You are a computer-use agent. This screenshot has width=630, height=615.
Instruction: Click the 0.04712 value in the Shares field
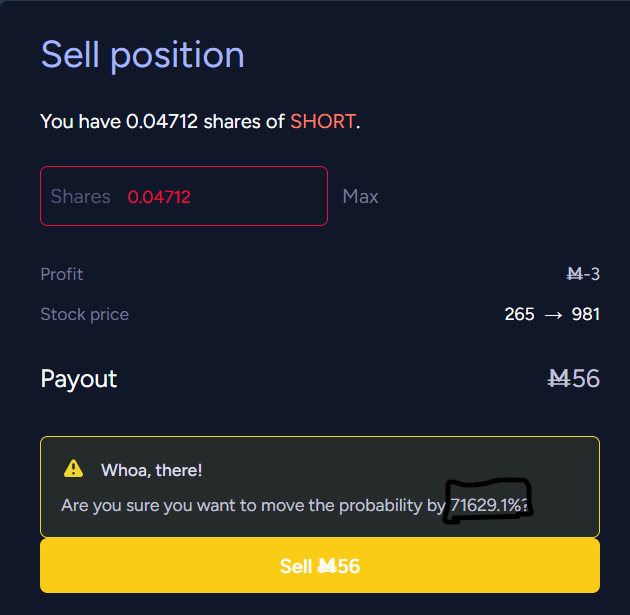159,197
